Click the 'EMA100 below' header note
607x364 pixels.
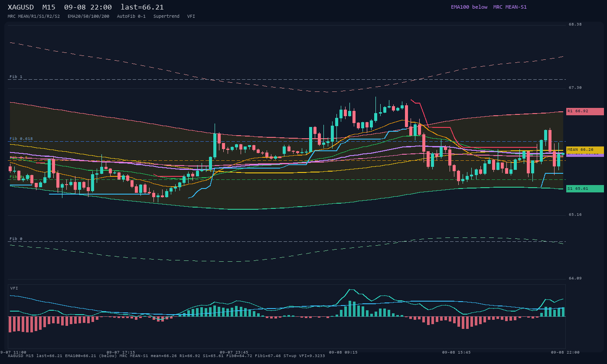pyautogui.click(x=469, y=7)
